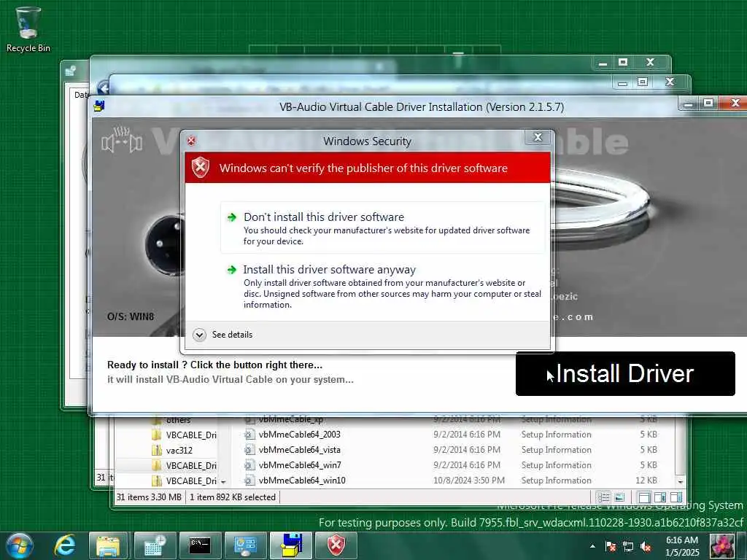The height and width of the screenshot is (560, 747).
Task: Switch to the installer floppy-disk taskbar icon
Action: pyautogui.click(x=291, y=545)
